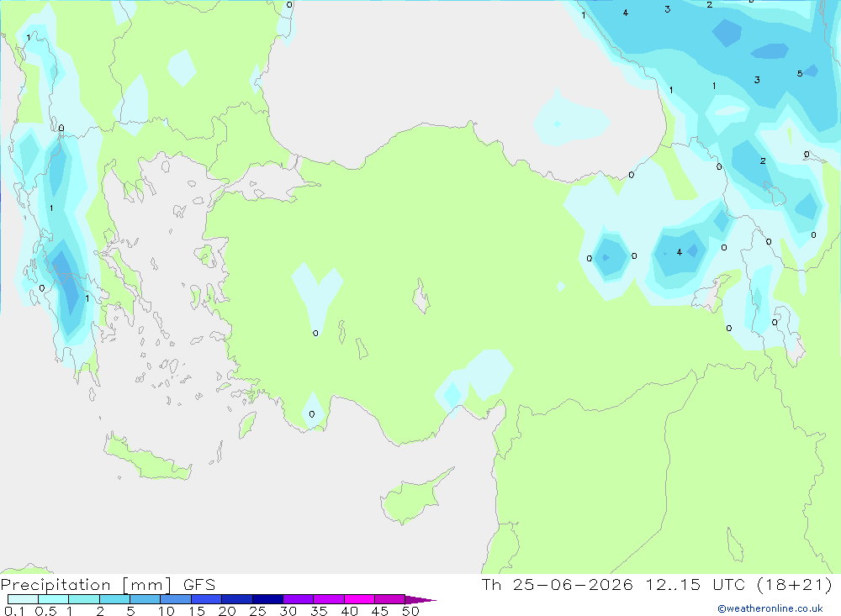The width and height of the screenshot is (841, 616).
Task: Click the 0.5–1 mm legend color swatch
Action: click(53, 599)
